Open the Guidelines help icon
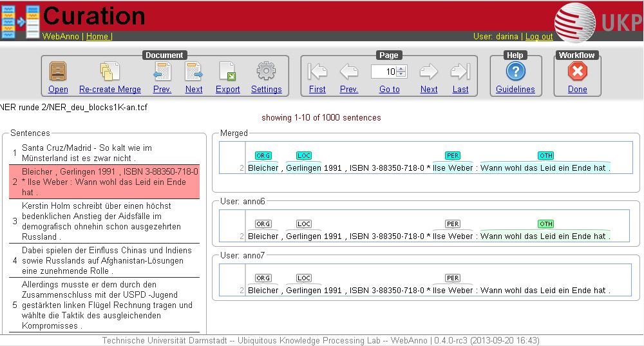 (x=515, y=71)
